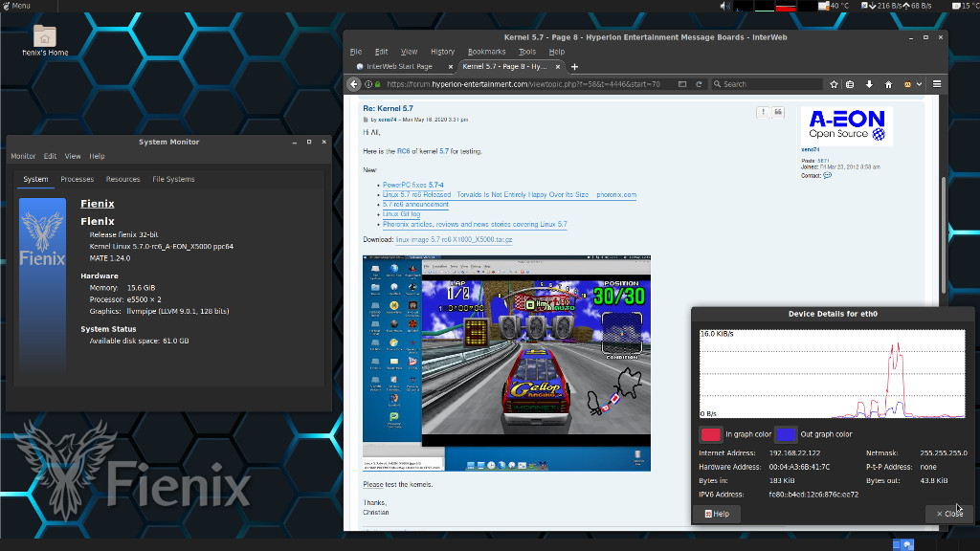Pick the blue Out graph color swatch
Viewport: 980px width, 551px height.
[786, 434]
